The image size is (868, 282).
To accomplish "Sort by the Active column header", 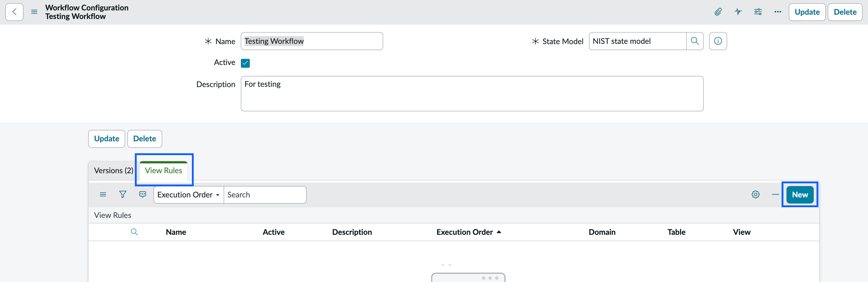I will click(274, 232).
